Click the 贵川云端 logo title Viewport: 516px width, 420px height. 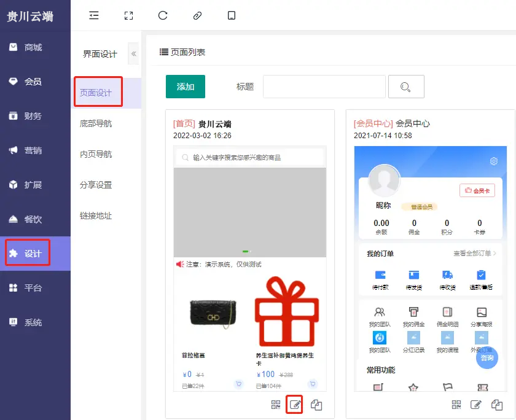[x=30, y=16]
